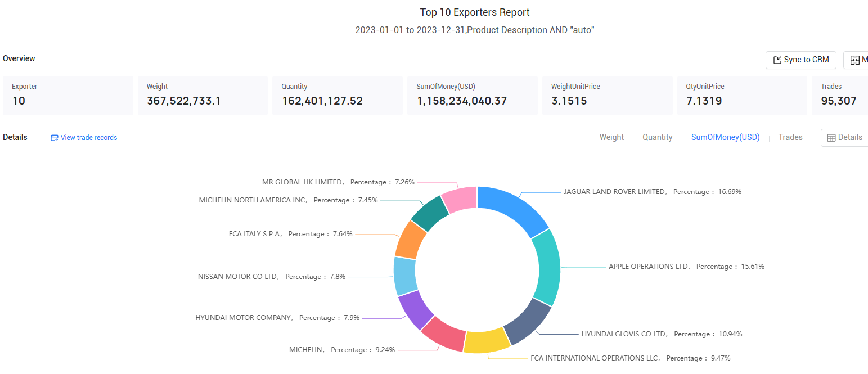Select the Nissan Motor light-blue donut segment

point(405,276)
